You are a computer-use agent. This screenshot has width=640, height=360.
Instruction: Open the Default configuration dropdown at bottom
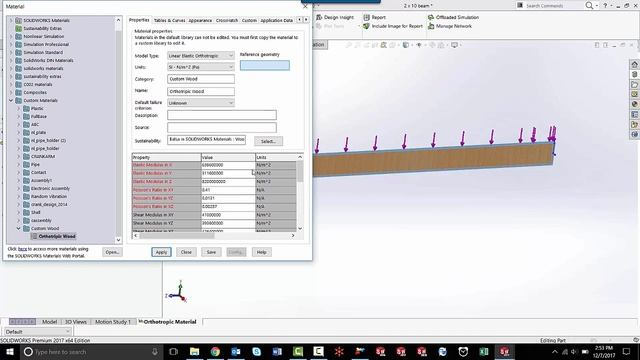point(38,332)
